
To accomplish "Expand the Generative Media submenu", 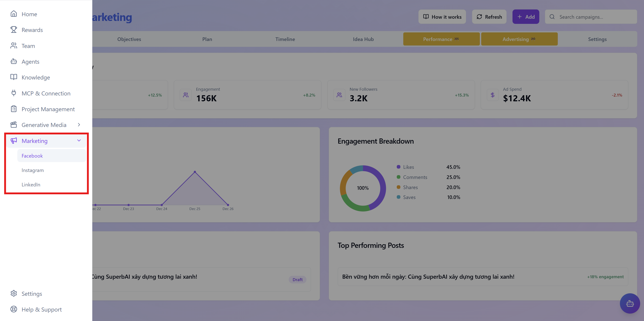I will point(79,124).
